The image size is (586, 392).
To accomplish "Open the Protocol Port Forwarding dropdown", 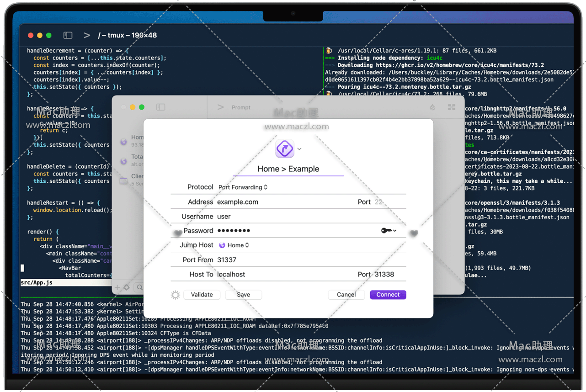I will coord(243,187).
